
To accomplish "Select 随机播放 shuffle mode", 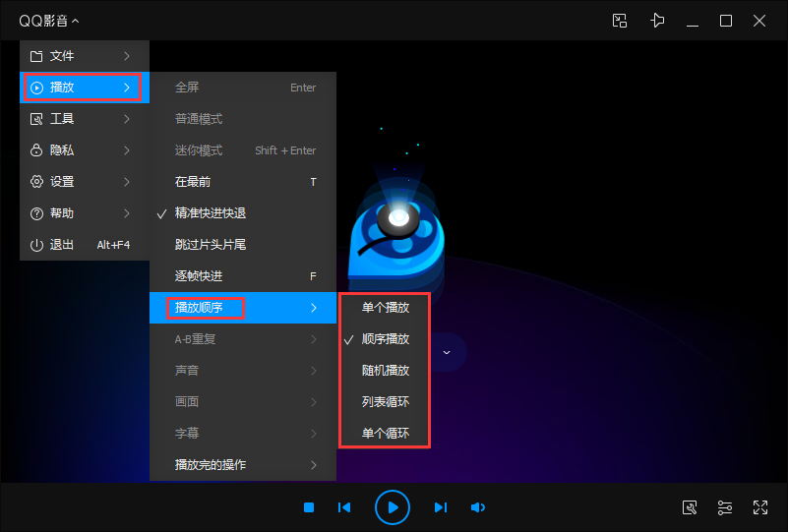I will pyautogui.click(x=385, y=371).
